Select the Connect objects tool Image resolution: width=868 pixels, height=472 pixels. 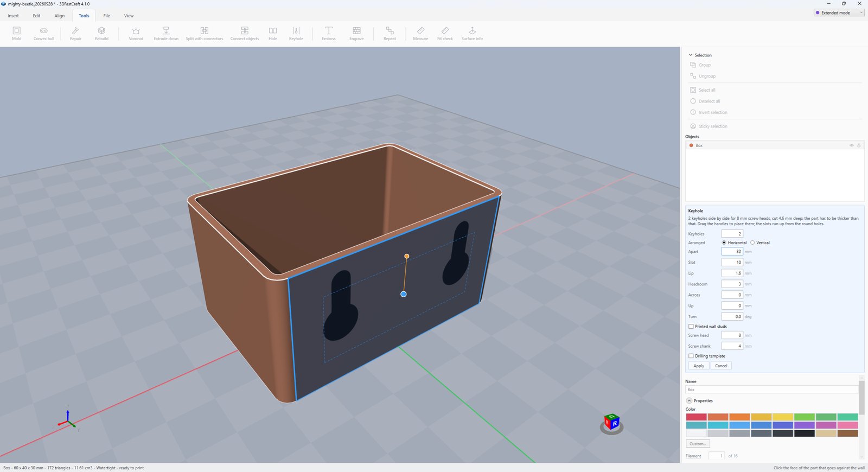(x=245, y=34)
